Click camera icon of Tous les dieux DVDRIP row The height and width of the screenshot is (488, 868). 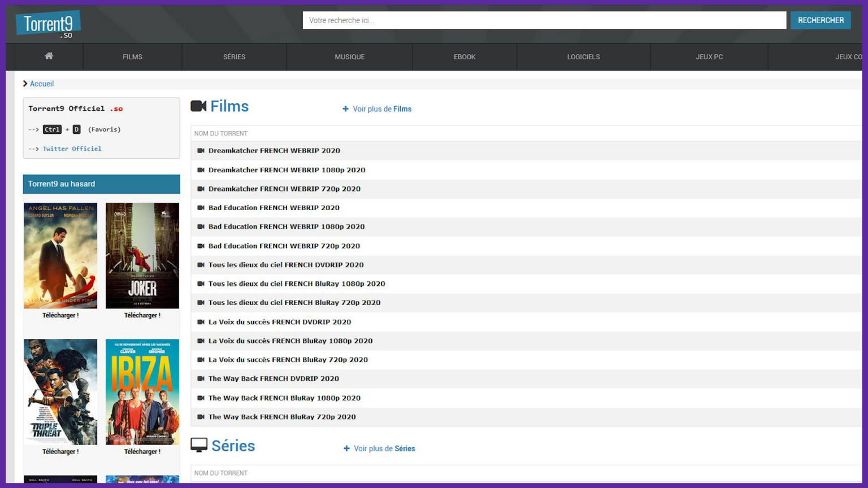pos(201,265)
